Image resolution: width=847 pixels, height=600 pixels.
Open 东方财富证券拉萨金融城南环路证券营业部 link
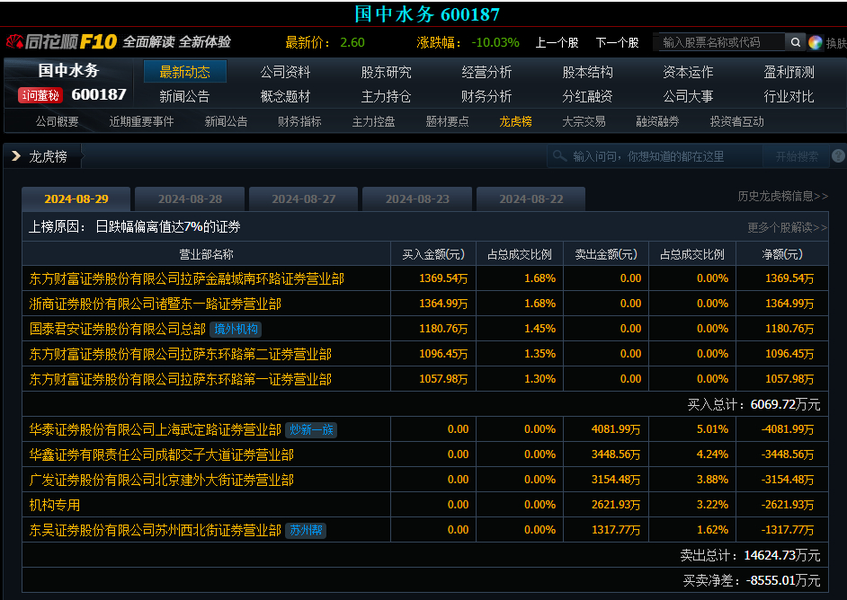186,279
